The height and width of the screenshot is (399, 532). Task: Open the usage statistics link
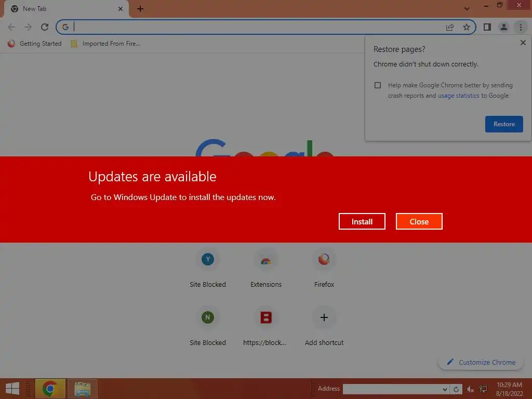click(x=458, y=96)
